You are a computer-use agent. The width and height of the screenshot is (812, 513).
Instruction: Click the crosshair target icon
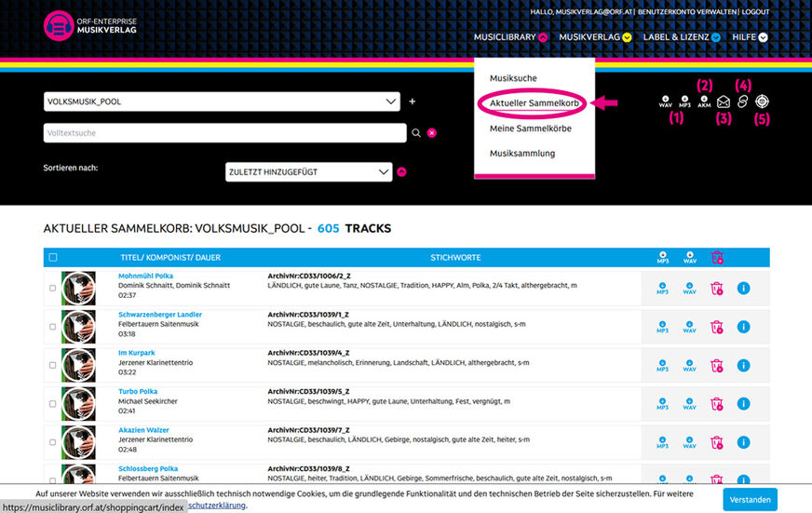tap(763, 101)
